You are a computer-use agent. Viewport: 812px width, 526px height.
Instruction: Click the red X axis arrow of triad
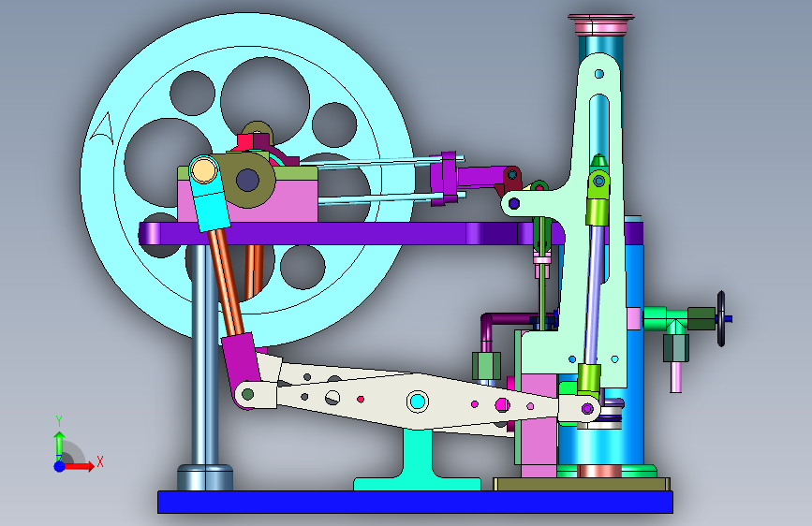coord(80,466)
